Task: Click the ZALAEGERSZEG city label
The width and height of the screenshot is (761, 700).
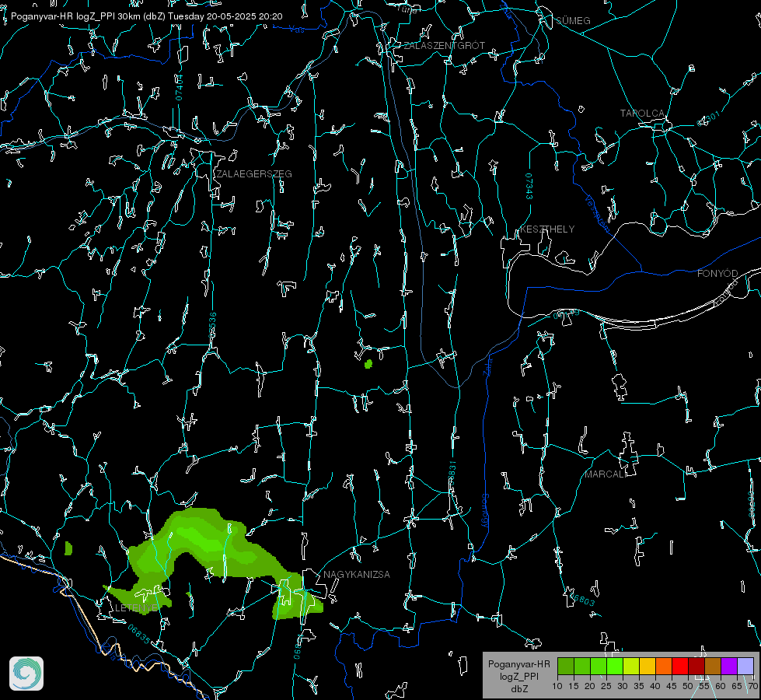Action: click(254, 174)
